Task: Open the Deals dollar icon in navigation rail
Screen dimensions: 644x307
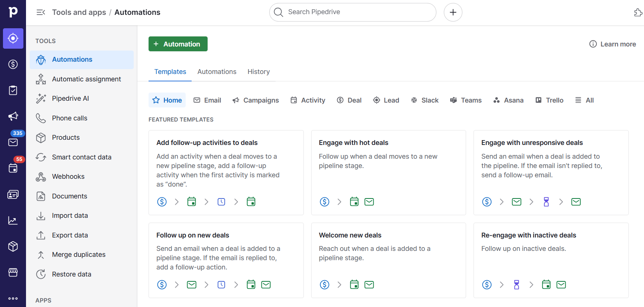Action: [13, 64]
